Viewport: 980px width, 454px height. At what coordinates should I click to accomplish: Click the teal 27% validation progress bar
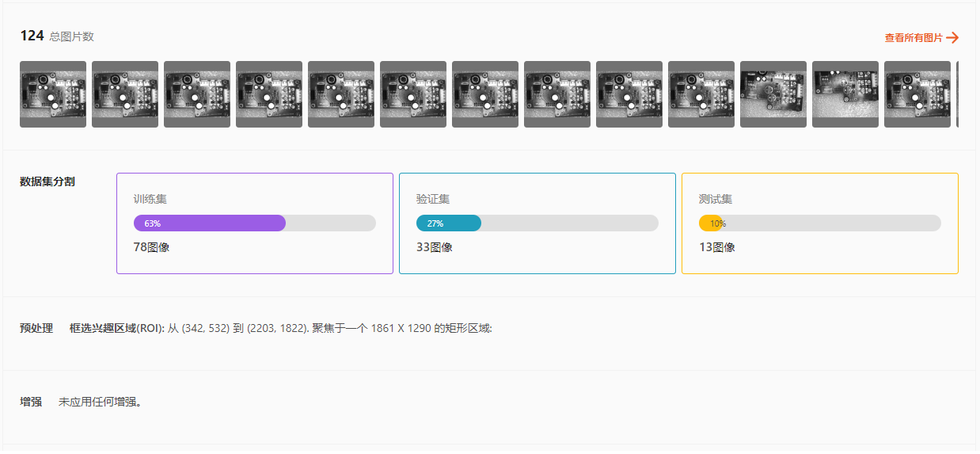(449, 223)
